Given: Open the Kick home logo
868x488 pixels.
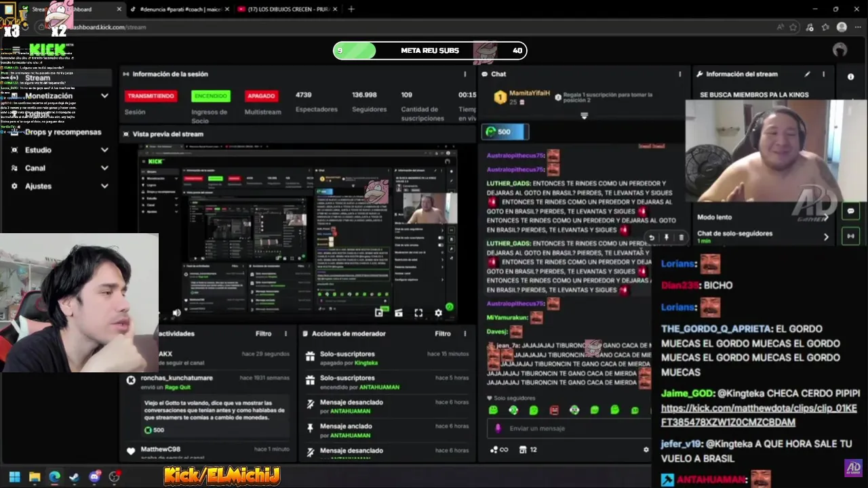Looking at the screenshot, I should click(x=47, y=49).
